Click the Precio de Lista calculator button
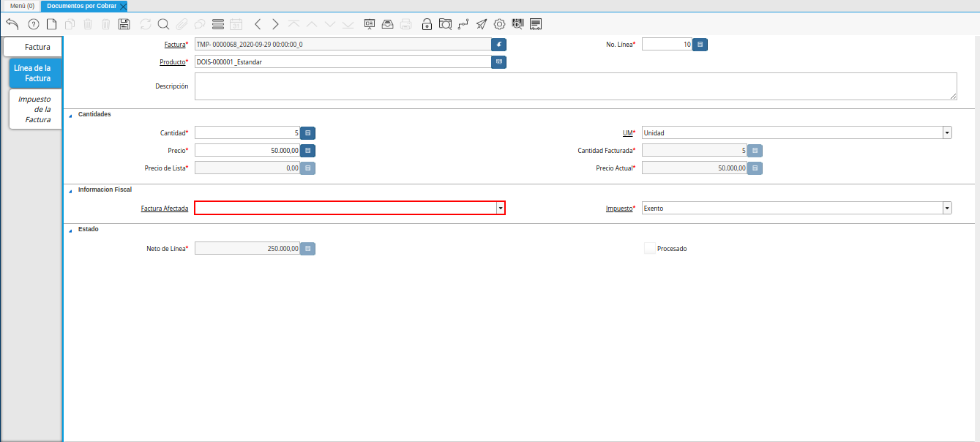 (308, 168)
